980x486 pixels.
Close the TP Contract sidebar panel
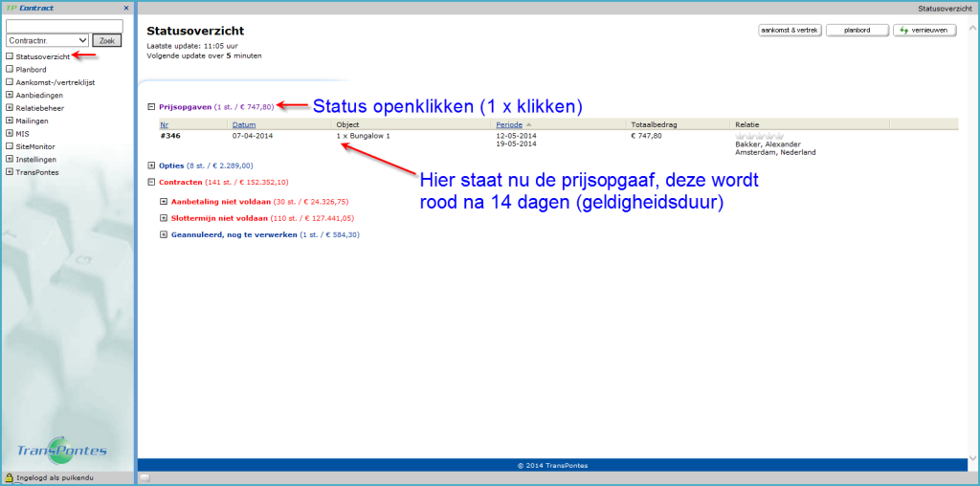[x=126, y=8]
